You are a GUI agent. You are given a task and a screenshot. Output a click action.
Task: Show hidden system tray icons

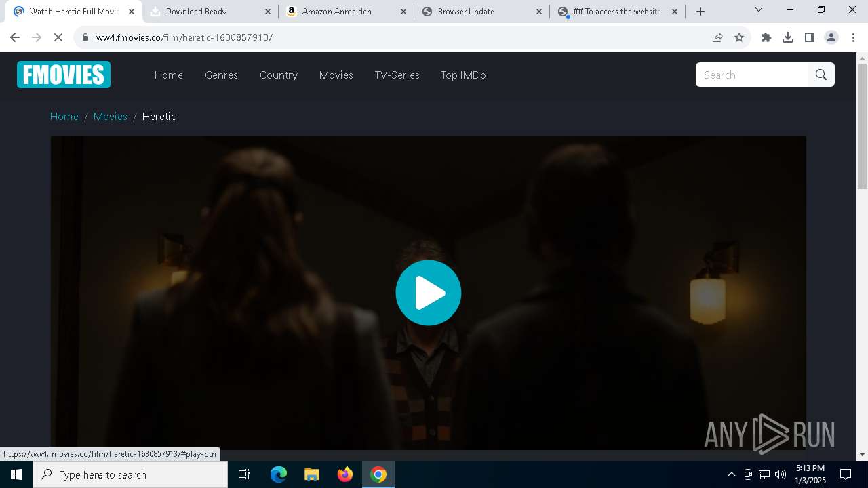point(732,474)
